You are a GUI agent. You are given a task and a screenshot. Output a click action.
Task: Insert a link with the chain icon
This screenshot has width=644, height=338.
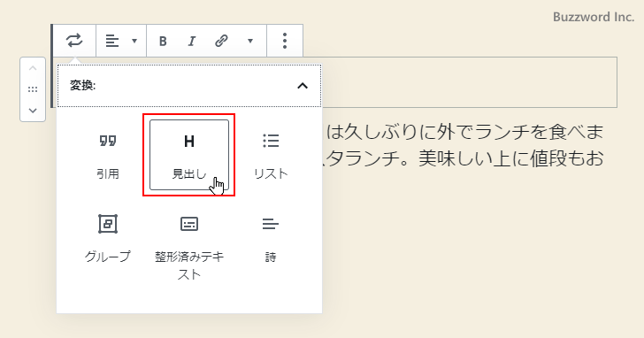(x=221, y=41)
